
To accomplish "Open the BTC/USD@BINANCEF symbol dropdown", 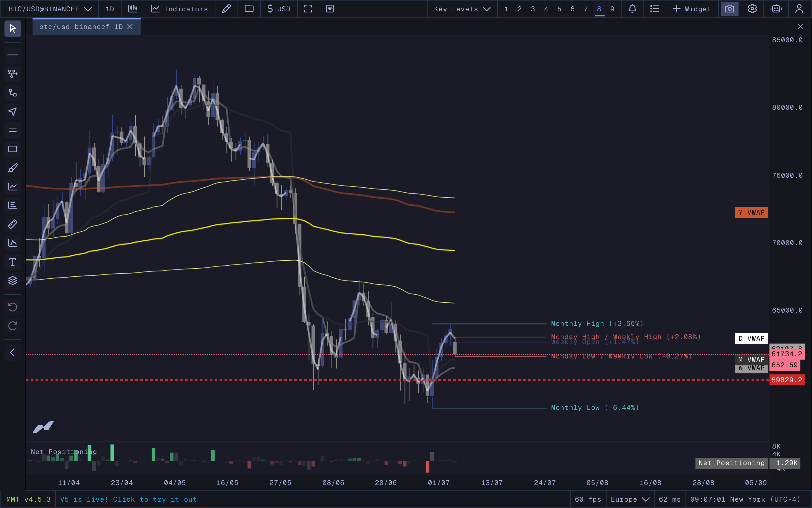I will 50,9.
